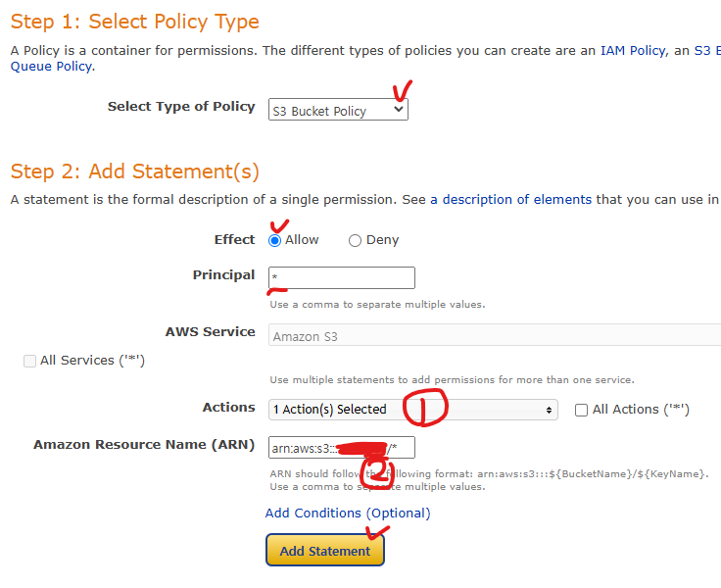Image resolution: width=721 pixels, height=588 pixels.
Task: Click the Principal field label
Action: 223,275
